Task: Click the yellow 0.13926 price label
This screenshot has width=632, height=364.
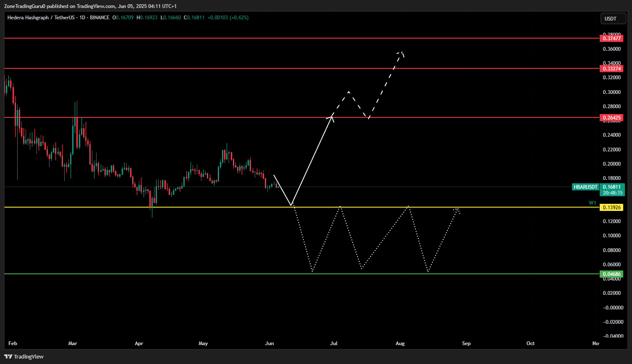Action: coord(612,207)
